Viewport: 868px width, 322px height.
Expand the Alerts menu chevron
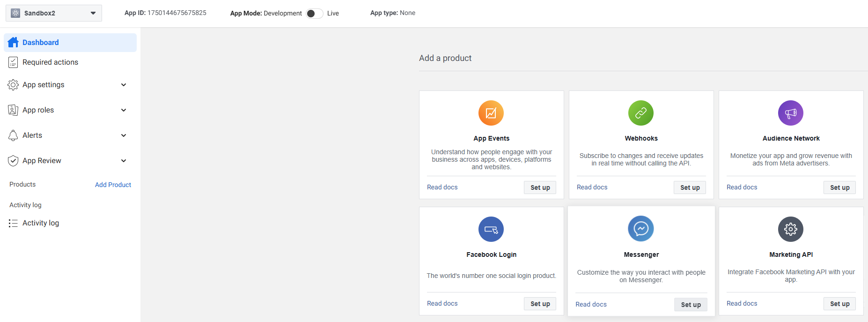(x=124, y=135)
